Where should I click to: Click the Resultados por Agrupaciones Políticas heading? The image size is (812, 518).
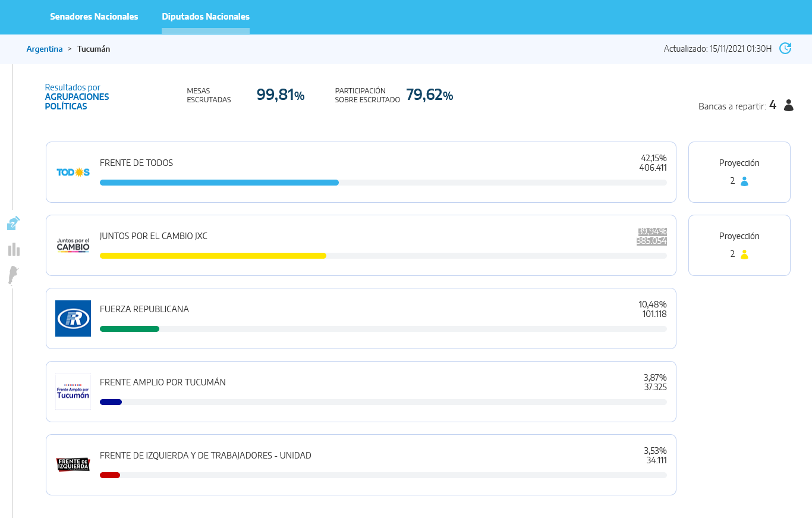[77, 97]
